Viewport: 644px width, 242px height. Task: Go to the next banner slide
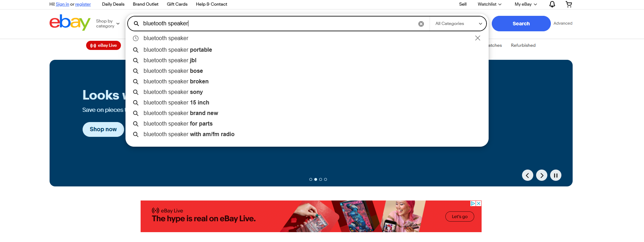point(542,175)
